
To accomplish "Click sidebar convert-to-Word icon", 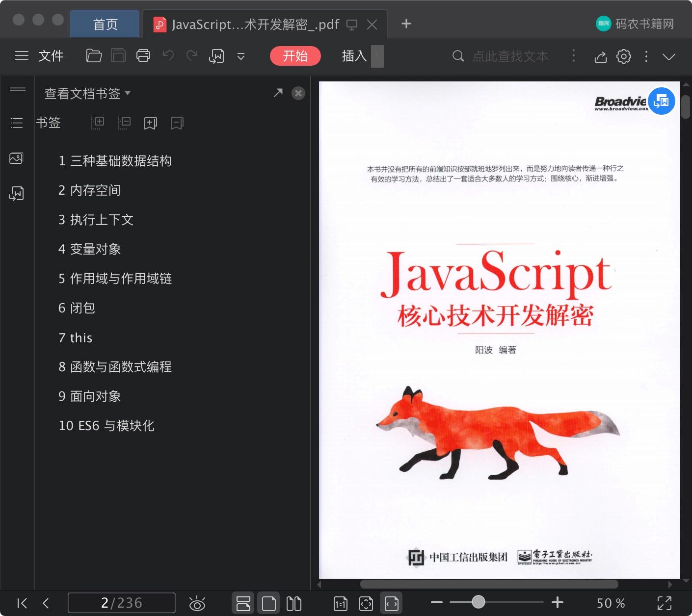I will pos(16,194).
